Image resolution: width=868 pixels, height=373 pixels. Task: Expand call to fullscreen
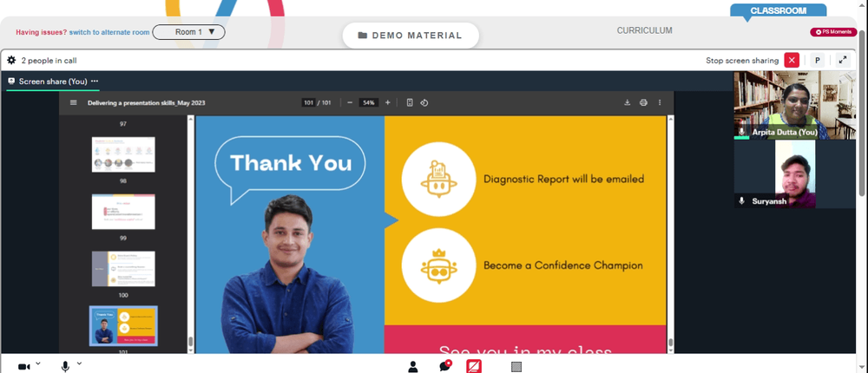coord(843,61)
